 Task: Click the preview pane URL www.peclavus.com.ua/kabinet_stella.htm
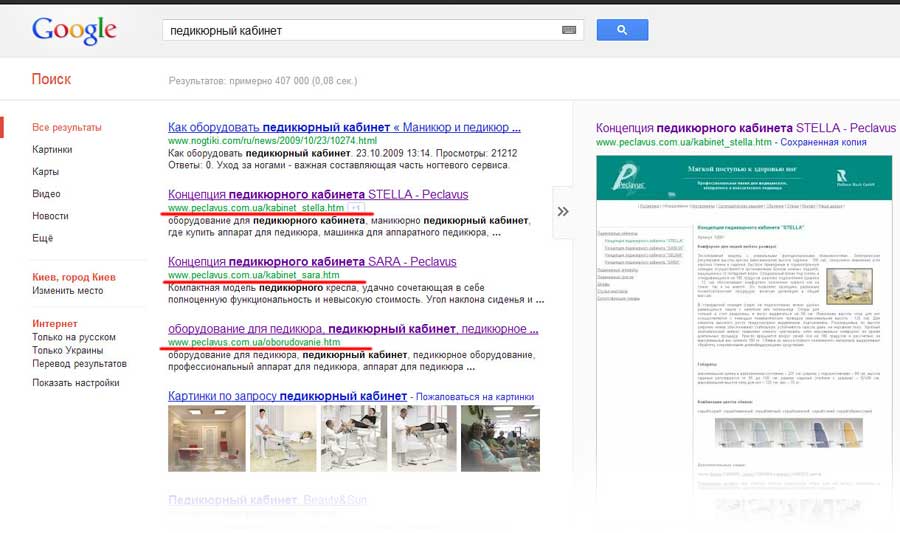tap(684, 142)
